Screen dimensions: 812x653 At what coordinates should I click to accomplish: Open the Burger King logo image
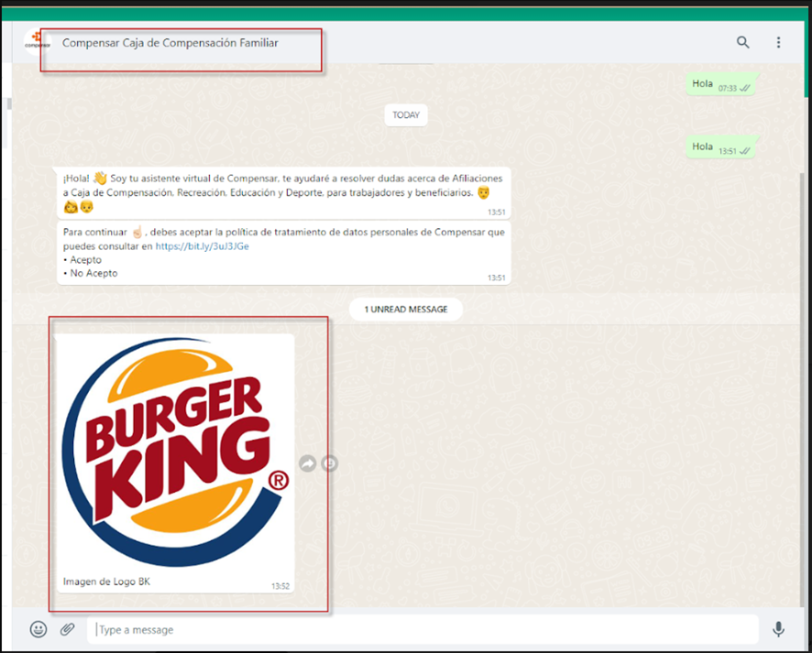175,452
